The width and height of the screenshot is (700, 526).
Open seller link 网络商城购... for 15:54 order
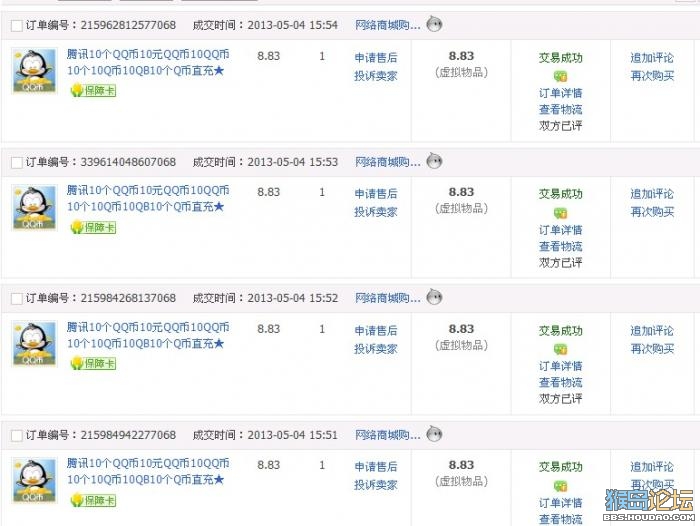pos(388,25)
